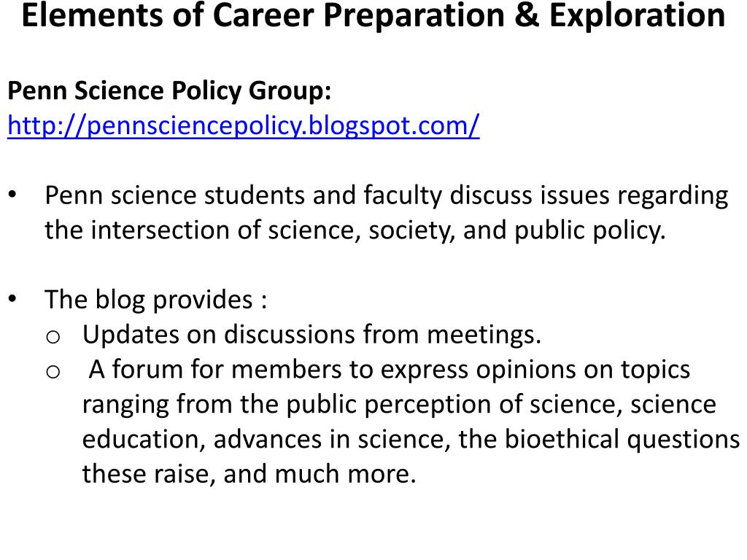
Task: Click the slide title 'Elements of Career Preparation & Exploration'
Action: click(373, 16)
